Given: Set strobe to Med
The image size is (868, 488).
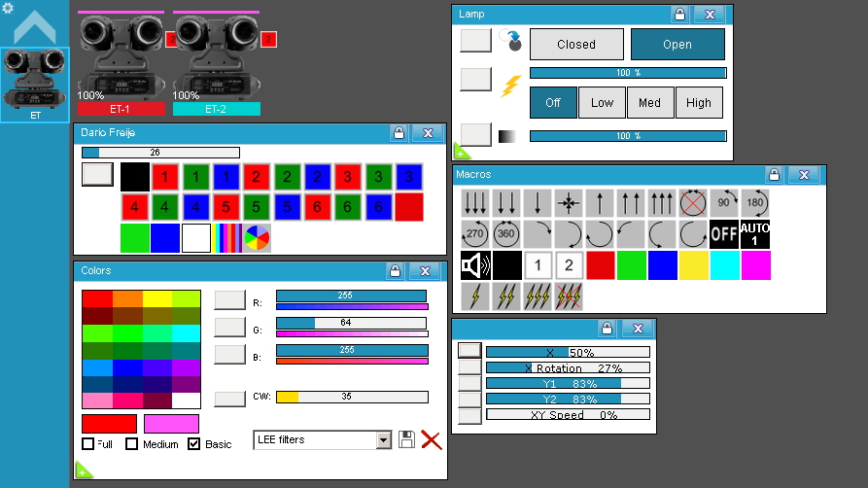Looking at the screenshot, I should coord(650,102).
